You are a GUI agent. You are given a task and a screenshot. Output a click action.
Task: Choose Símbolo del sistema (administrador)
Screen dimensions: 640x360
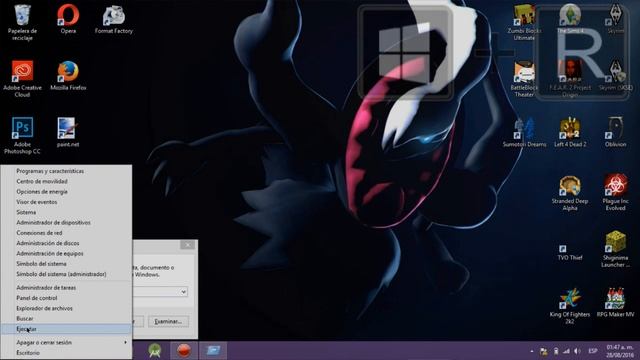click(66, 274)
